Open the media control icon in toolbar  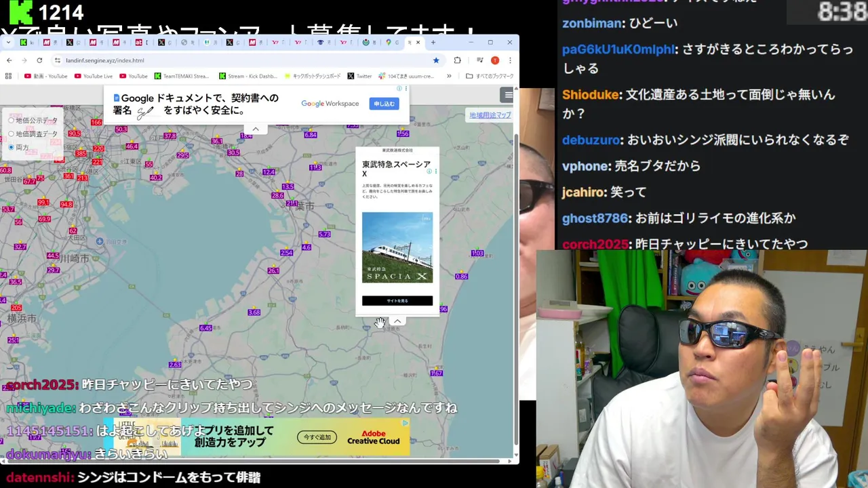click(479, 60)
